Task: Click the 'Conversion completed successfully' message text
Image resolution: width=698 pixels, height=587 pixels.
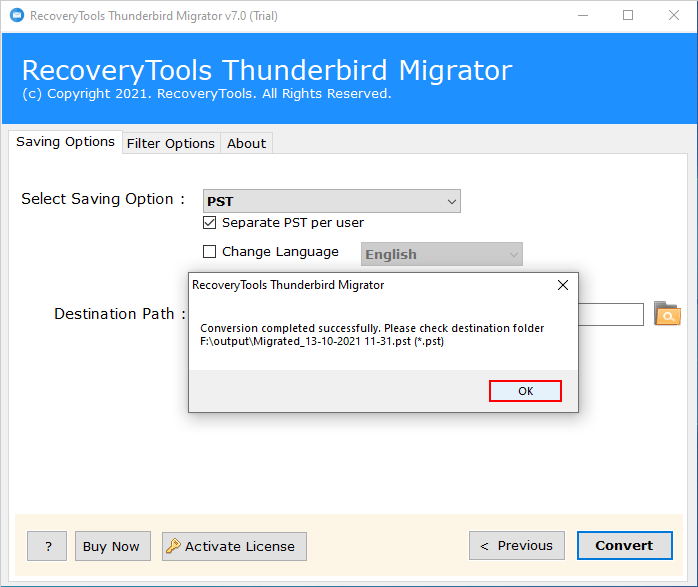Action: pyautogui.click(x=372, y=328)
